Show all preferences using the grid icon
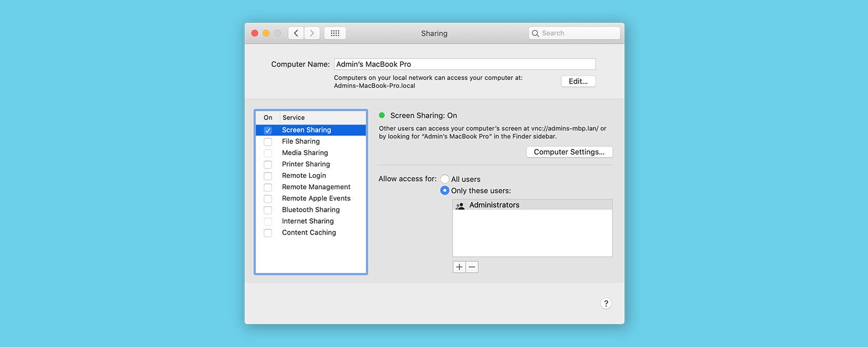Viewport: 868px width, 347px height. [335, 33]
